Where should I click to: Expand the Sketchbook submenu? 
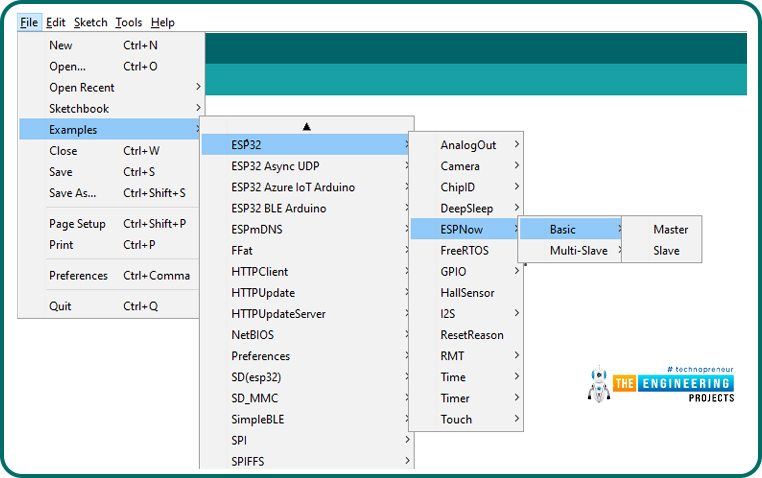[109, 108]
